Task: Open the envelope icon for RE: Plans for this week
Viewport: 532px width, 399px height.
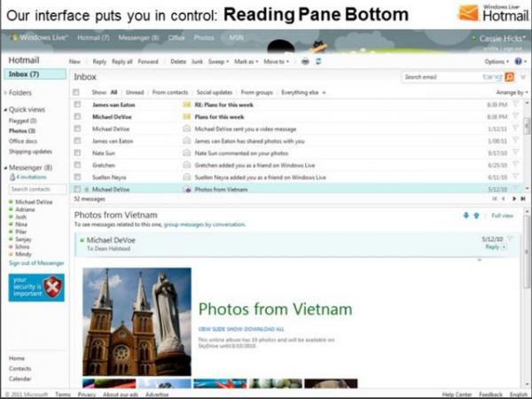Action: [187, 105]
